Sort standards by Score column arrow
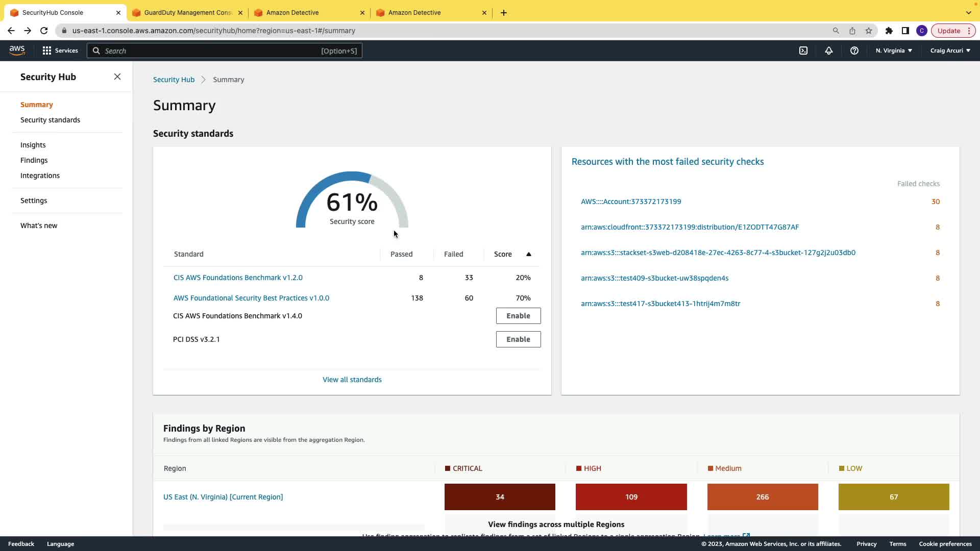Screen dimensions: 980x551 [529, 254]
